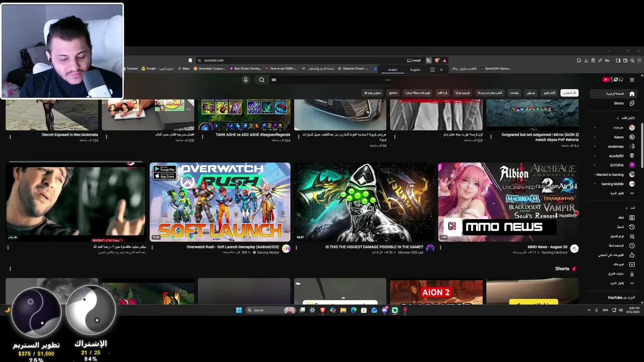The width and height of the screenshot is (644, 362).
Task: Open Microsoft Edge from the taskbar
Action: [354, 310]
